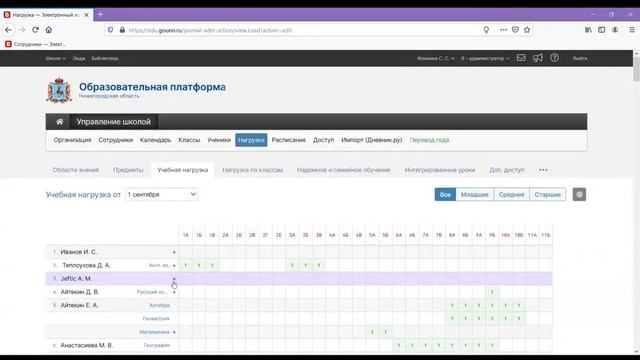This screenshot has height=360, width=640.
Task: Open the 1 сентября date dropdown
Action: 162,194
